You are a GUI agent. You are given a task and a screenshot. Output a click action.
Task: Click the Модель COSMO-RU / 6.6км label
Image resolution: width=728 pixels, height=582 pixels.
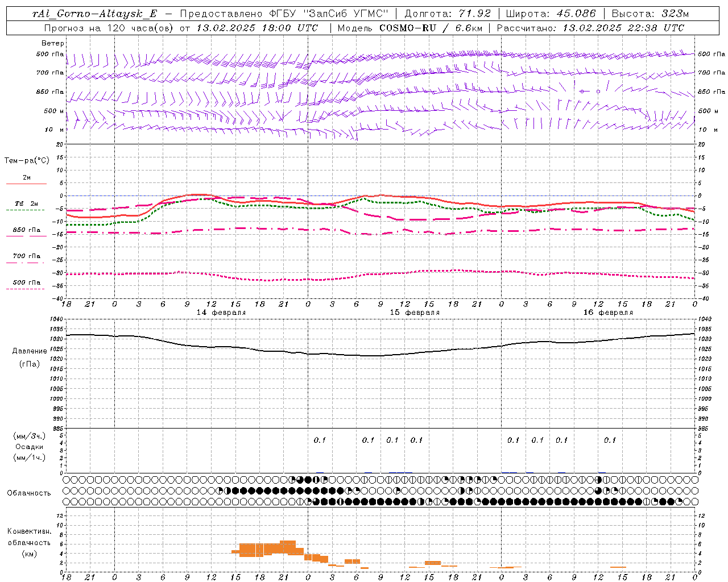pyautogui.click(x=409, y=28)
